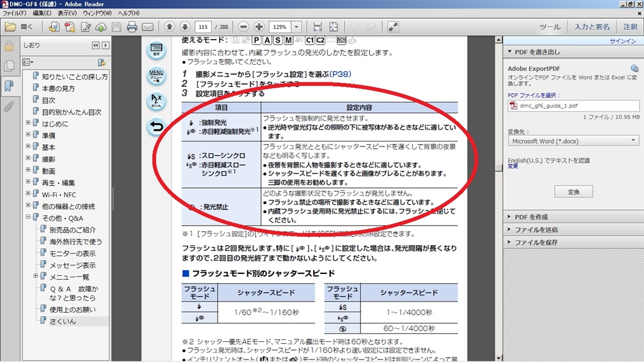
Task: Click the new bookmark icon
Action: tap(101, 62)
